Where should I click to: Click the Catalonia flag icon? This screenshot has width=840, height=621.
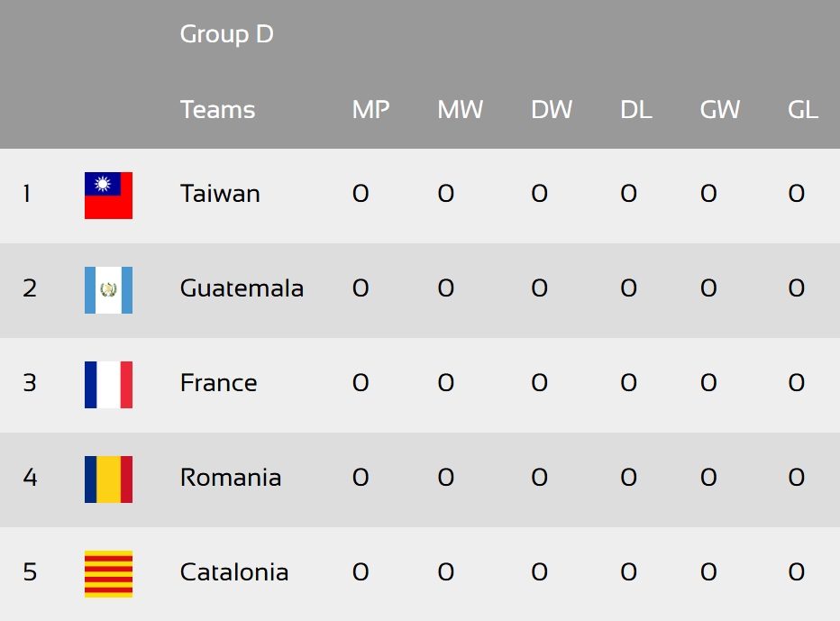click(x=108, y=574)
